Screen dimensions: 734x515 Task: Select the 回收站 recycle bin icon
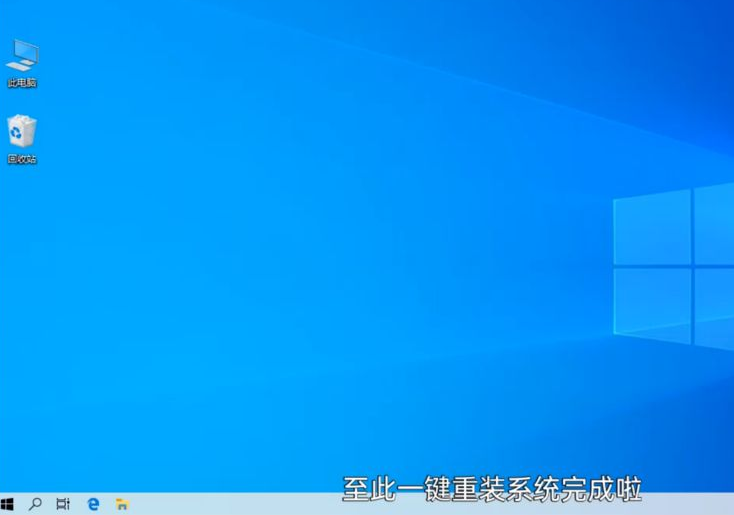pos(22,132)
